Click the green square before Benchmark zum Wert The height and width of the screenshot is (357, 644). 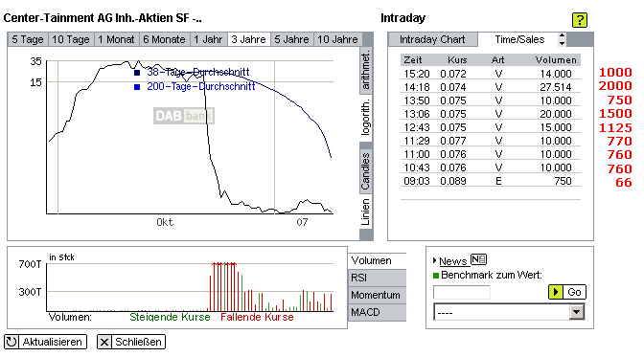point(436,276)
